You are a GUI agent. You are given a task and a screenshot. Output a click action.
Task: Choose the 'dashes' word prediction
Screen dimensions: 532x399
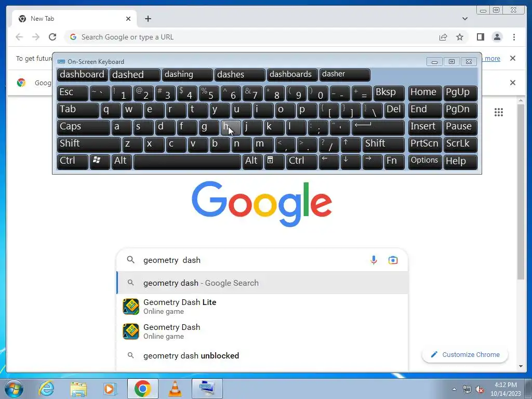pyautogui.click(x=240, y=75)
